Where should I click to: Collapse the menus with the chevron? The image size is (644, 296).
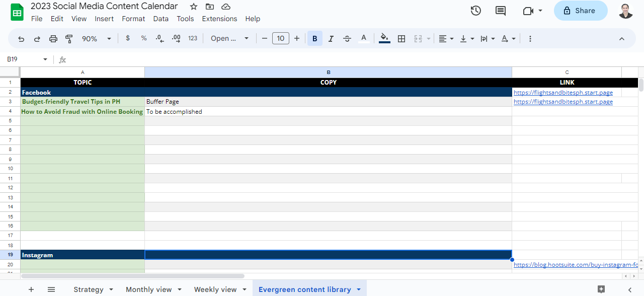(622, 39)
